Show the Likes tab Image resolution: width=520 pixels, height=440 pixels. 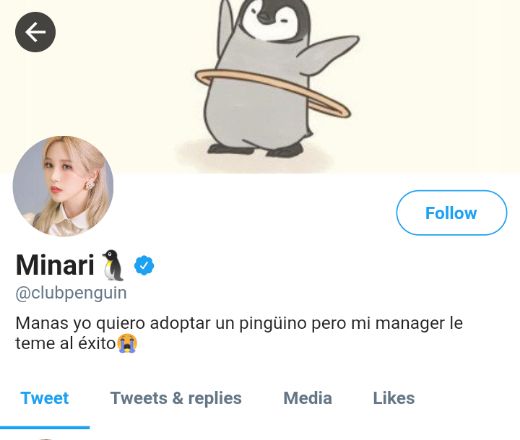click(x=394, y=398)
